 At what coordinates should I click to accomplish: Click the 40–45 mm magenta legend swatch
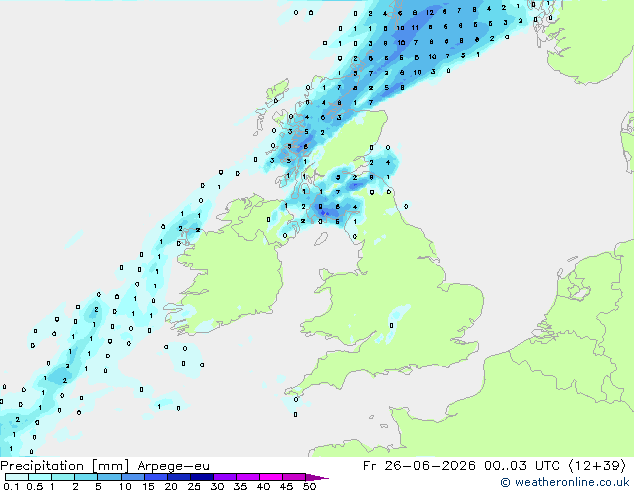point(271,477)
